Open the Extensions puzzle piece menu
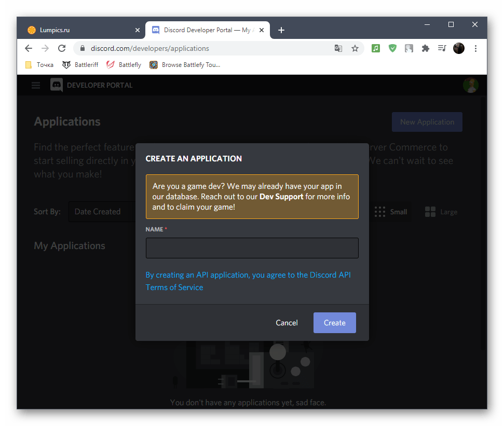Viewport: 504px width, 426px height. 426,48
